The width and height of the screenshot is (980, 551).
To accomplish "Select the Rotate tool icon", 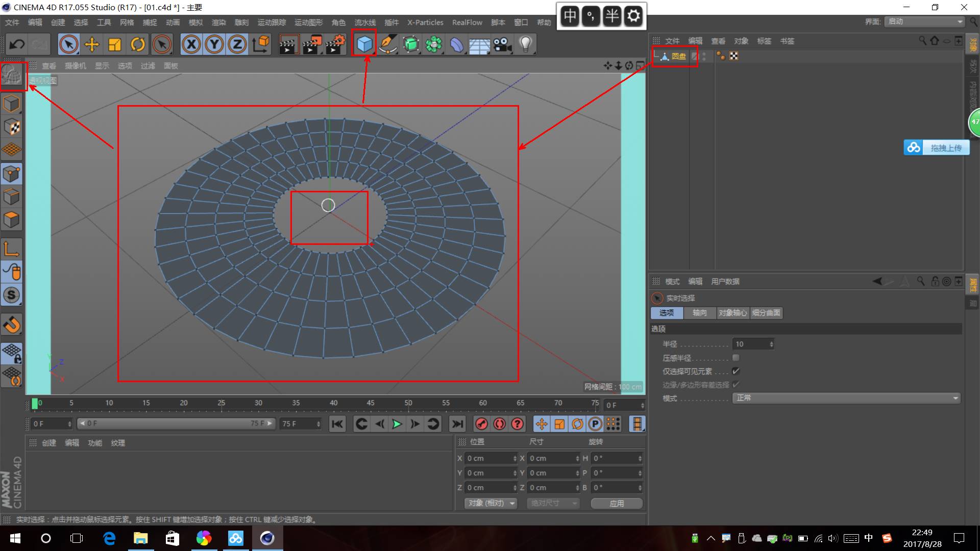I will click(x=138, y=44).
